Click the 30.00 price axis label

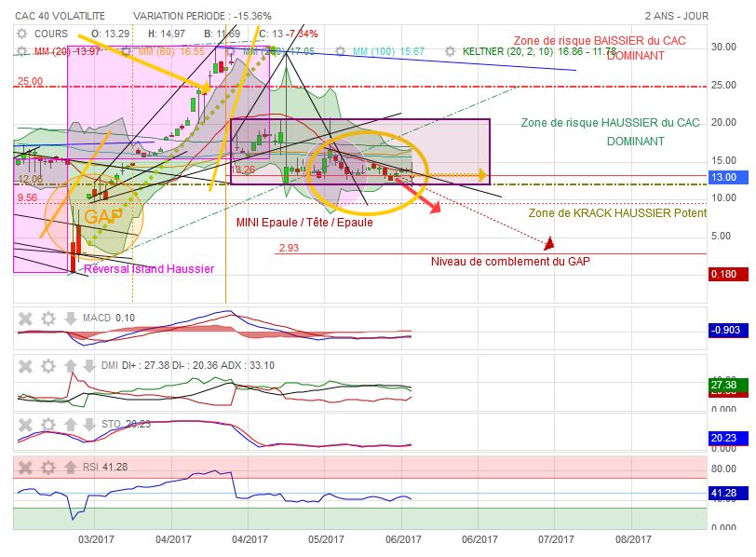click(723, 47)
